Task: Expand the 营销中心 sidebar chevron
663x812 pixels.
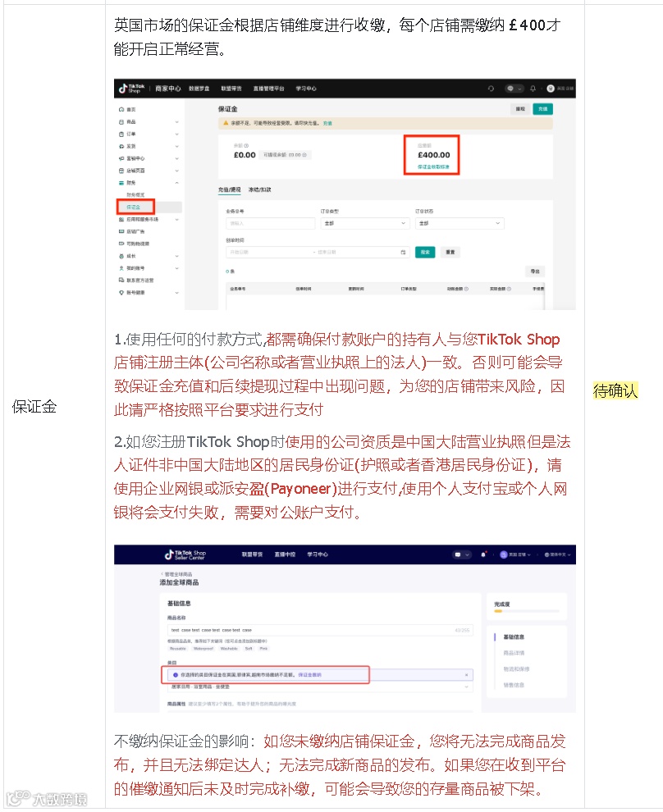Action: click(x=176, y=158)
